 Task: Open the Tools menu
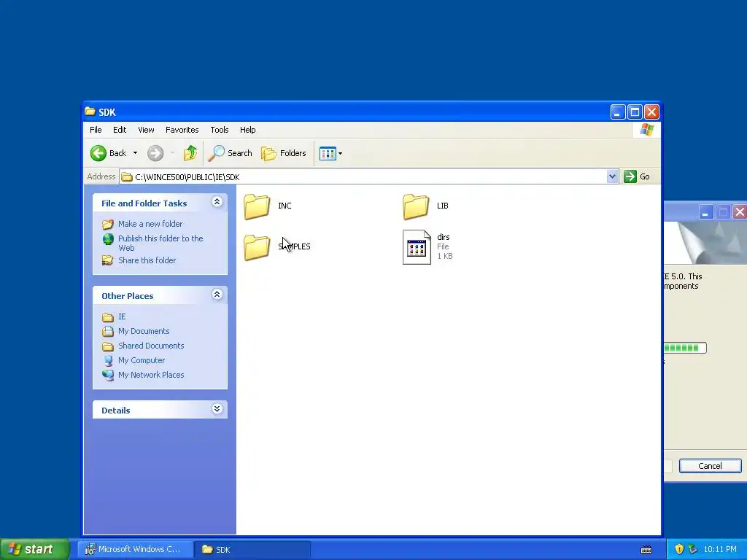pyautogui.click(x=219, y=130)
